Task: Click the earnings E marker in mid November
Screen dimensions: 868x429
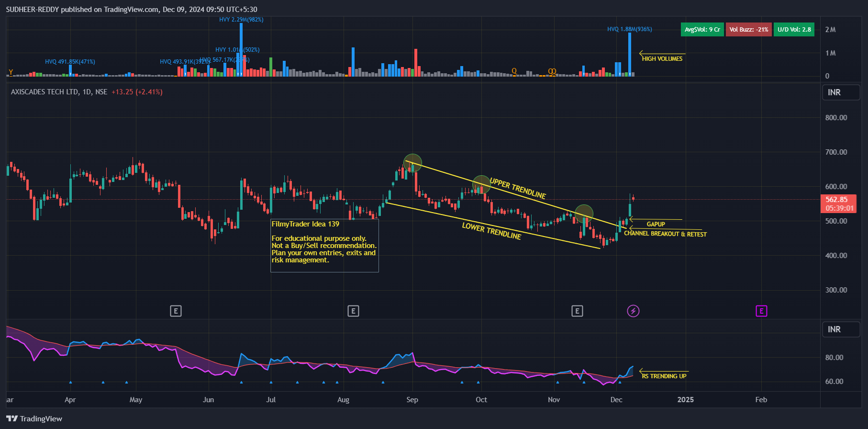Action: point(577,311)
